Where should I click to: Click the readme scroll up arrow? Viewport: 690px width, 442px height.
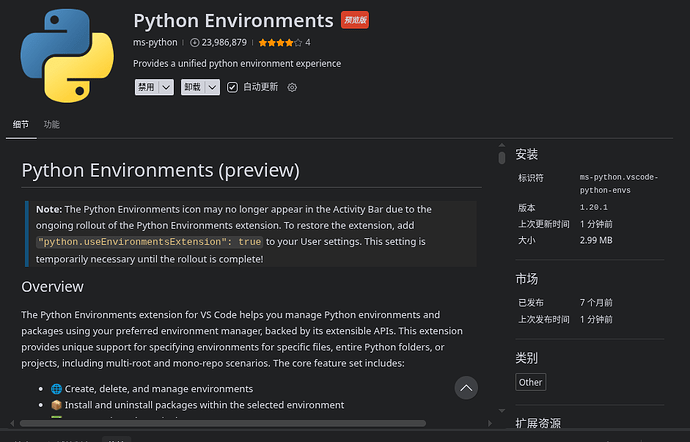502,145
